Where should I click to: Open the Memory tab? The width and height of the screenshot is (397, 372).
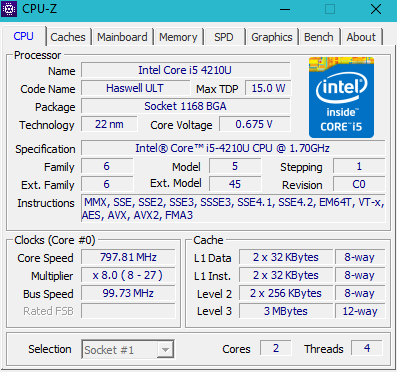pos(178,37)
